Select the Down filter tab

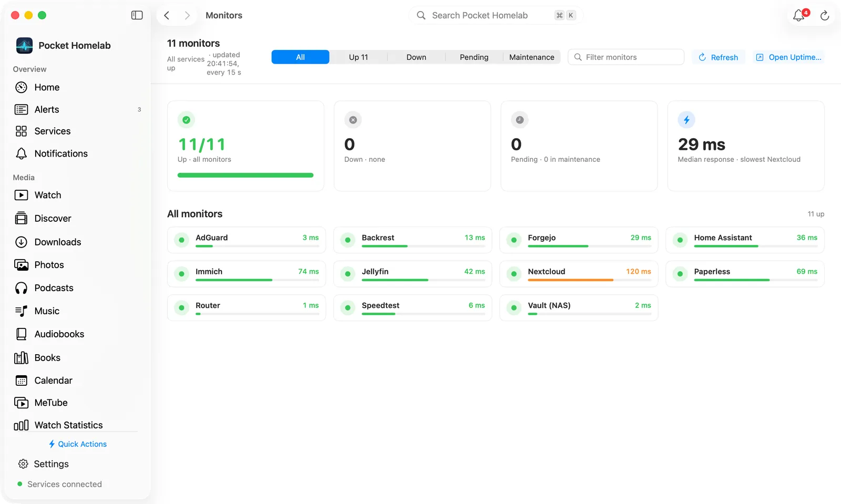416,57
